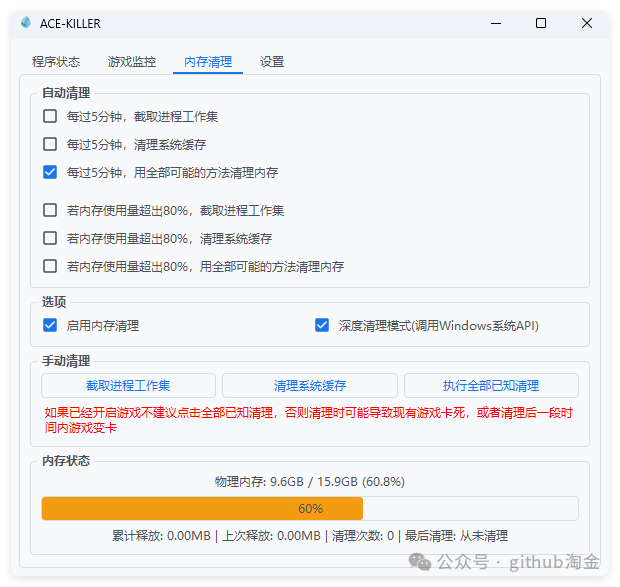Viewport: 620px width, 587px height.
Task: Run the 清理系统缓存 manual button
Action: pos(310,385)
